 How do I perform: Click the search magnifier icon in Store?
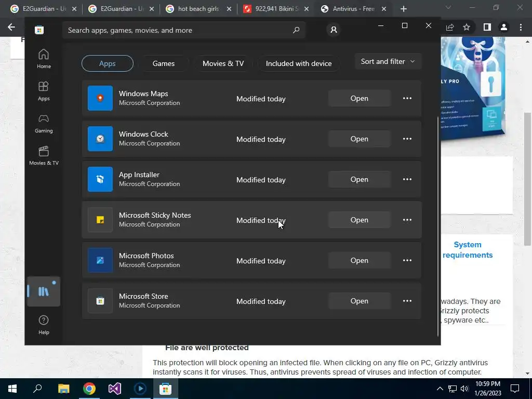click(296, 30)
